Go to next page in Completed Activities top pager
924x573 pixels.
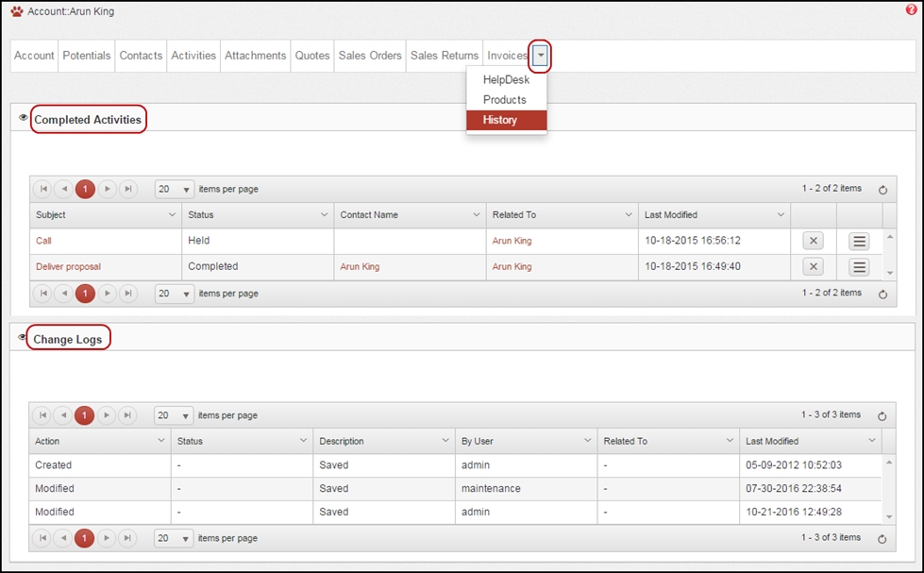pos(107,189)
